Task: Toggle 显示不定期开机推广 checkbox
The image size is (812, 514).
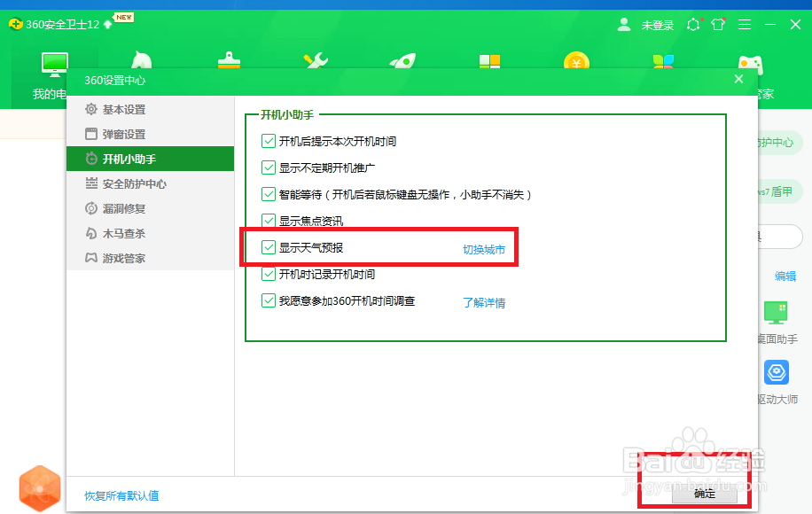Action: [269, 167]
